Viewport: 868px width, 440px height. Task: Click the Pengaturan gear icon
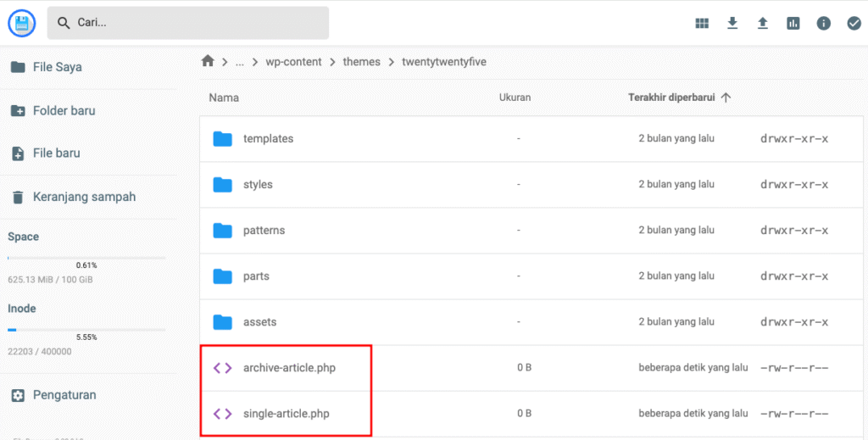(x=18, y=395)
